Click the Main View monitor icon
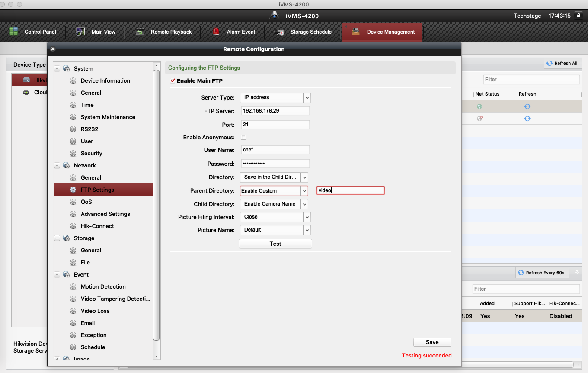 (x=80, y=32)
